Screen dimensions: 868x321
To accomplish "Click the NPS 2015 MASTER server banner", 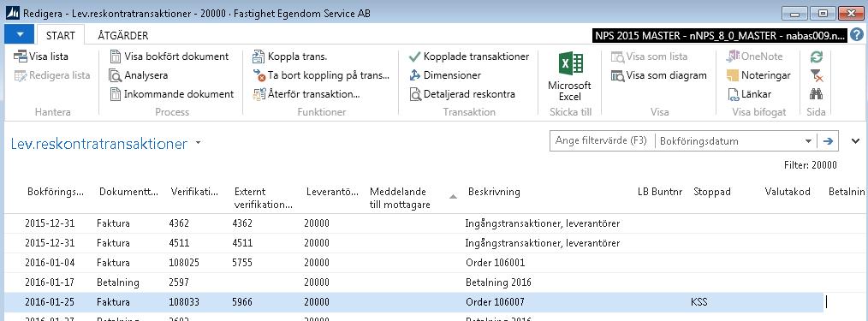I will (719, 36).
